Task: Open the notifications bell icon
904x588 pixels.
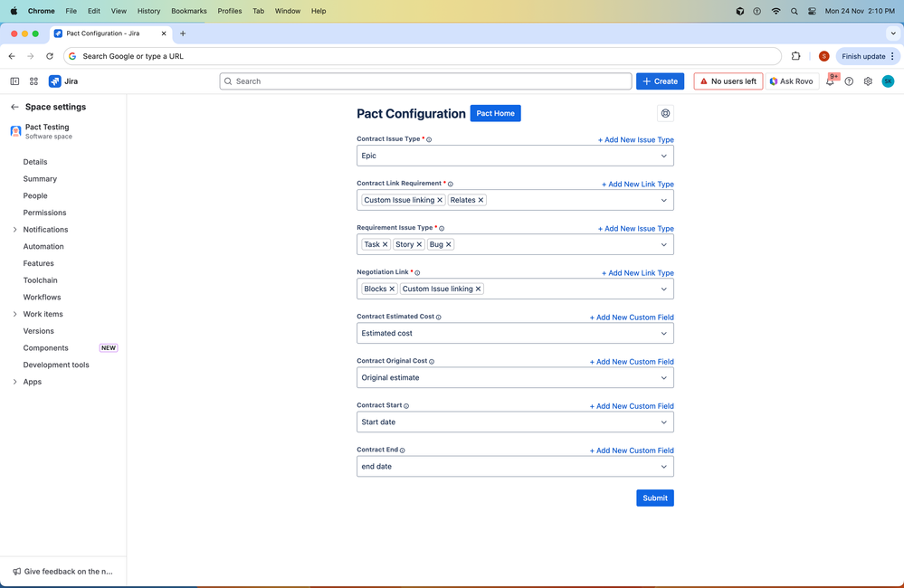Action: click(x=830, y=81)
